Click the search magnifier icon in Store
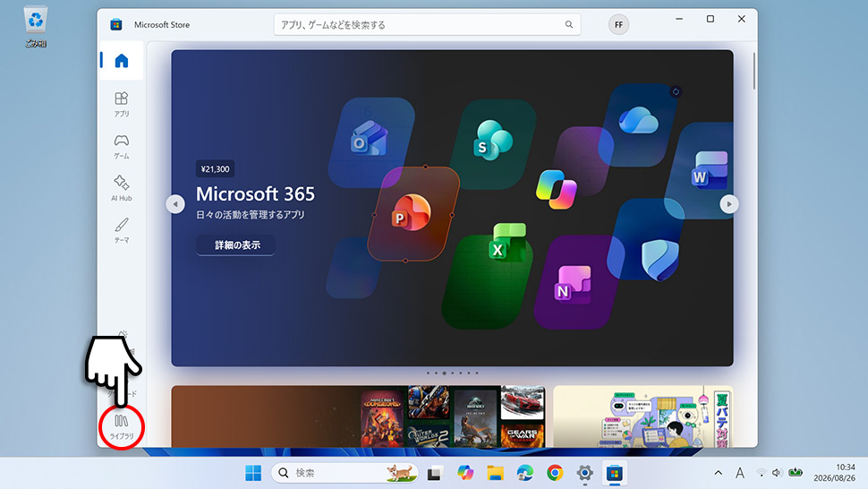Viewport: 868px width, 489px height. 568,24
